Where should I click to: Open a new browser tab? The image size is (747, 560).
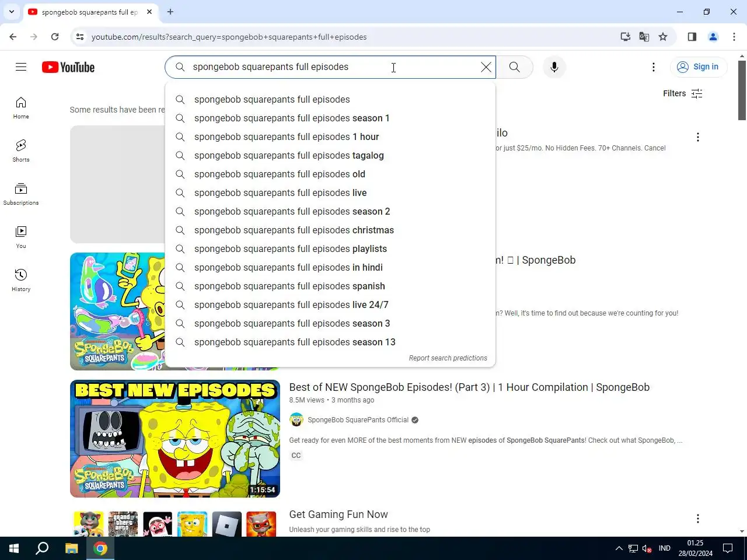click(x=170, y=12)
